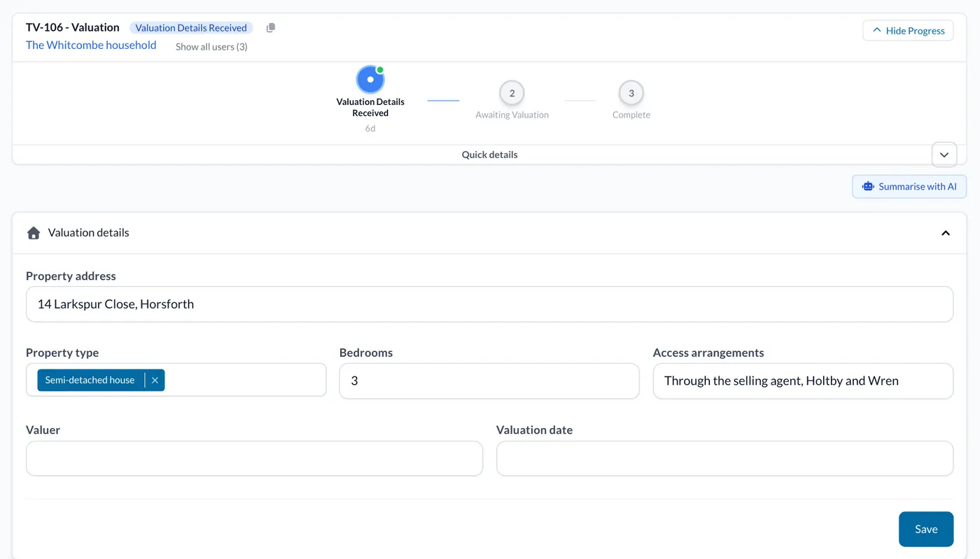Open the Property type dropdown
This screenshot has width=980, height=559.
176,380
